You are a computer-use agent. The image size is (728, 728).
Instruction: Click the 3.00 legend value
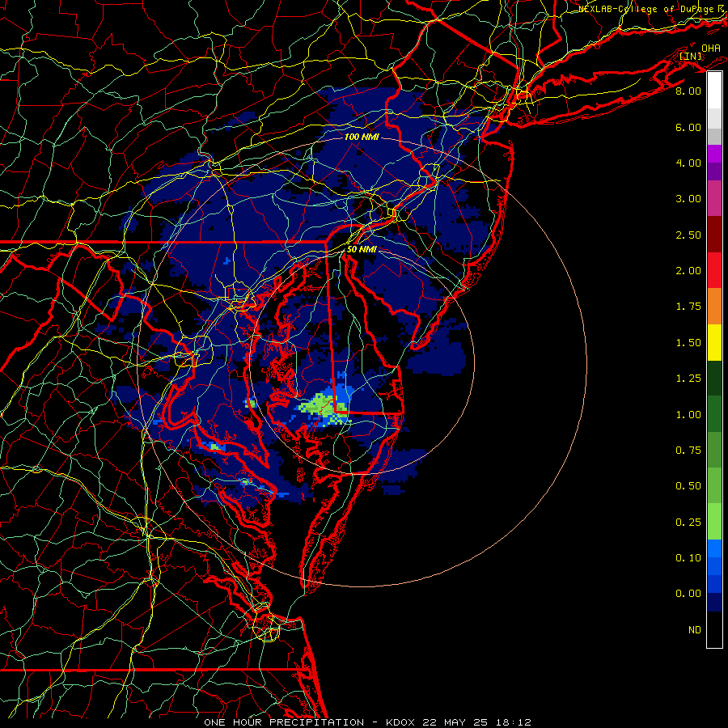coord(688,199)
